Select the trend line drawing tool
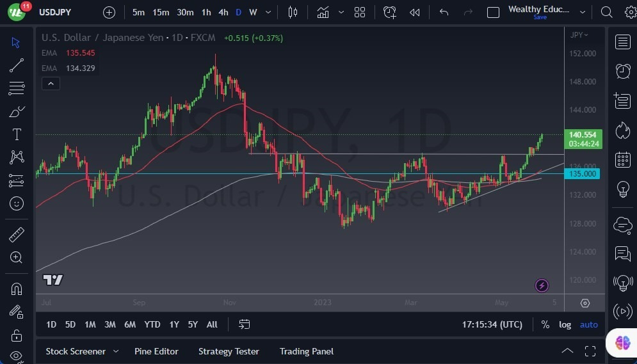The image size is (637, 364). [x=16, y=65]
